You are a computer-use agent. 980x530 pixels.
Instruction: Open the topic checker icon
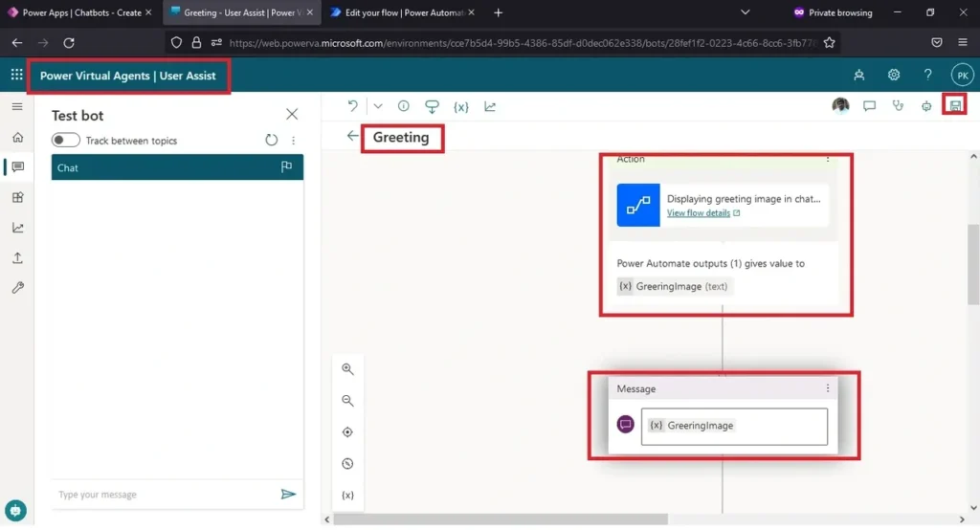click(x=432, y=107)
